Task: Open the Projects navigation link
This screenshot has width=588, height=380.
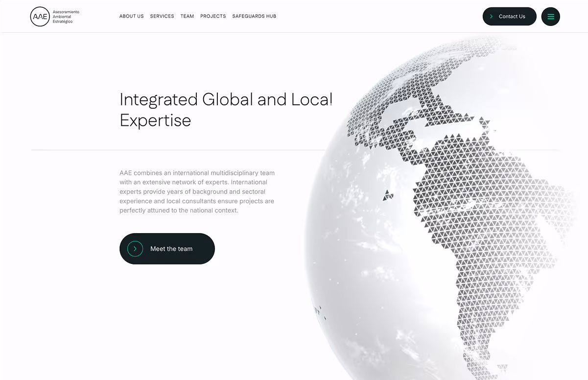Action: (x=213, y=16)
